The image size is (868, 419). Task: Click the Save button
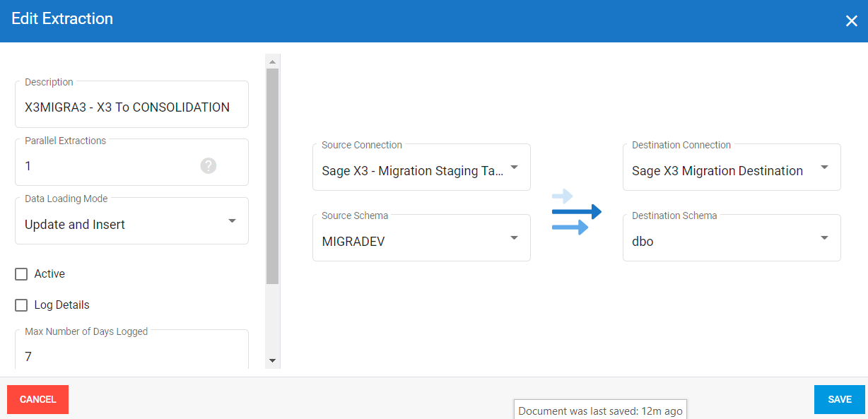pyautogui.click(x=839, y=399)
